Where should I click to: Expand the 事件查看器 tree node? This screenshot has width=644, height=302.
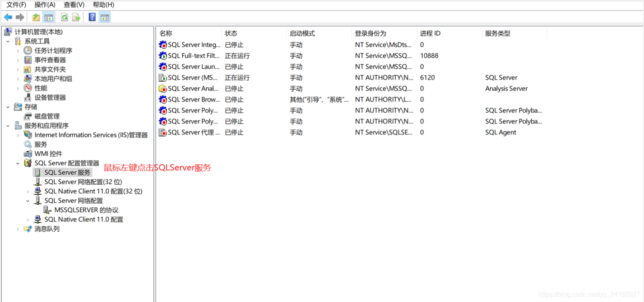(18, 60)
